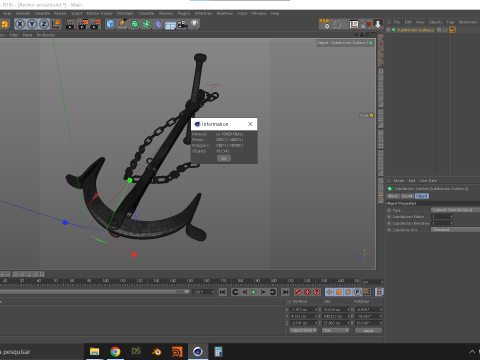Step to the next frame

point(263,292)
